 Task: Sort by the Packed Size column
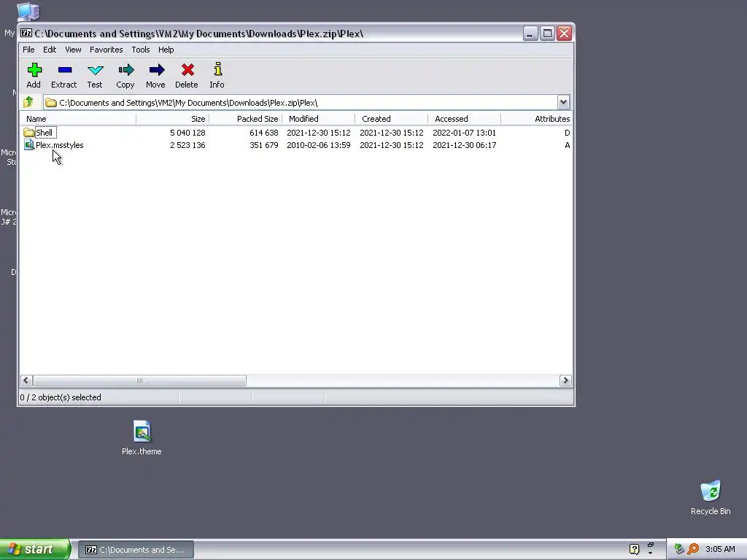[245, 119]
